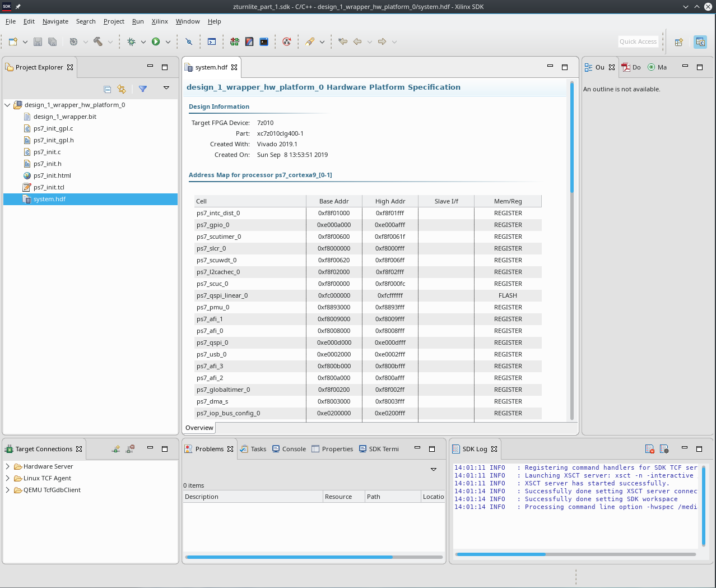Open the hammer Build dropdown arrow
The image size is (716, 588).
pos(110,42)
